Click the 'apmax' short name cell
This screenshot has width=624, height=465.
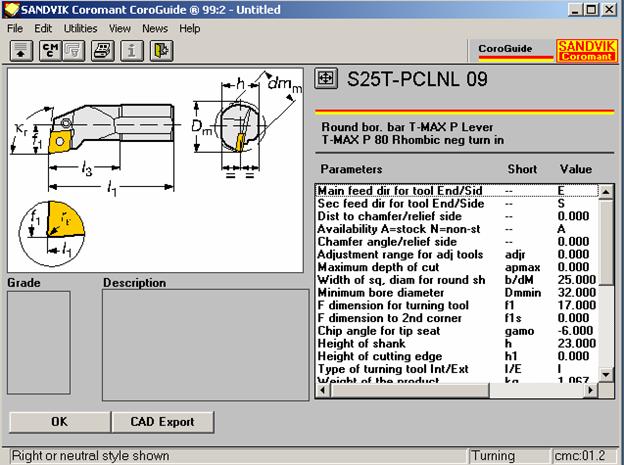coord(523,268)
